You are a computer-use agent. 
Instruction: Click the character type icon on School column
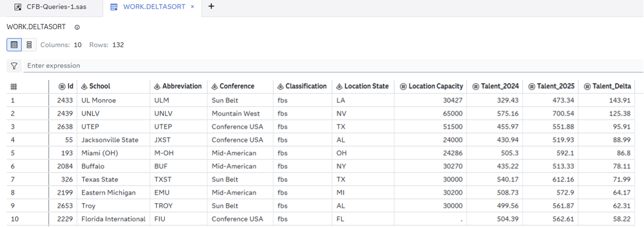[84, 86]
